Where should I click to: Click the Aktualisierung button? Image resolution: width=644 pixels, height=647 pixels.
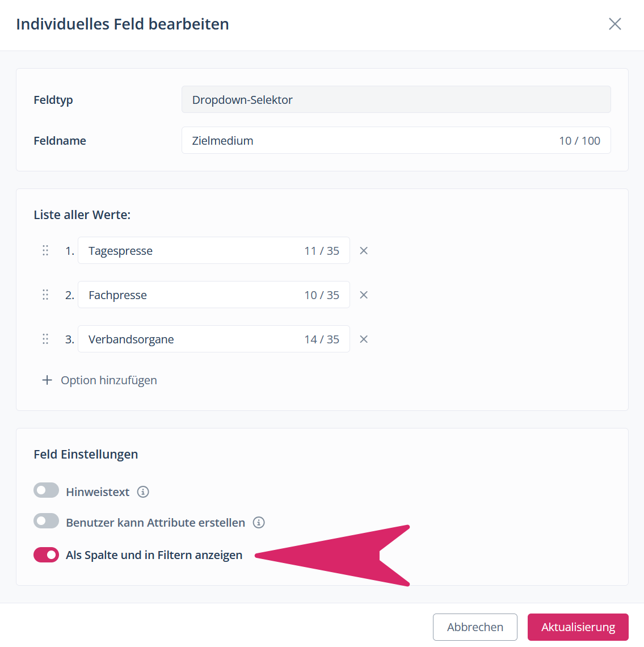click(578, 627)
